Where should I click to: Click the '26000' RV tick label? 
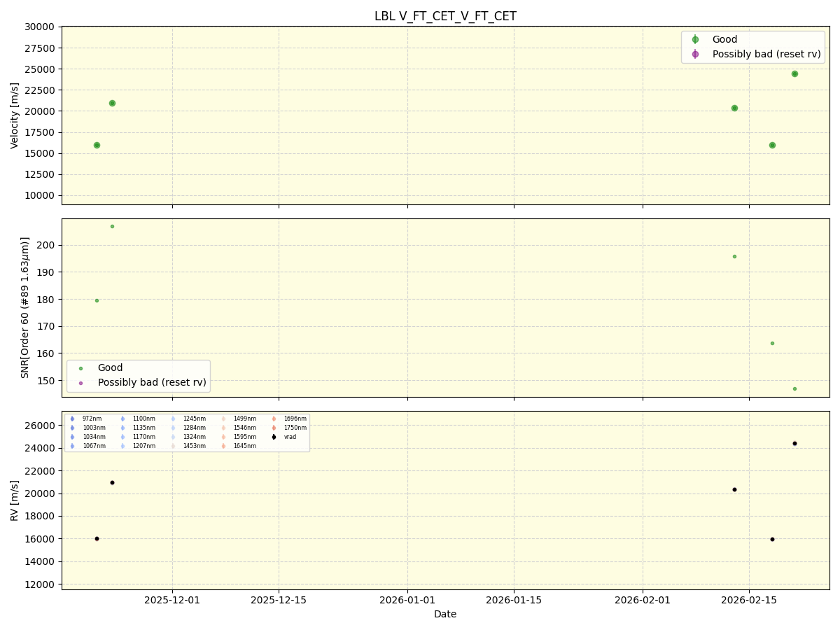coord(40,426)
